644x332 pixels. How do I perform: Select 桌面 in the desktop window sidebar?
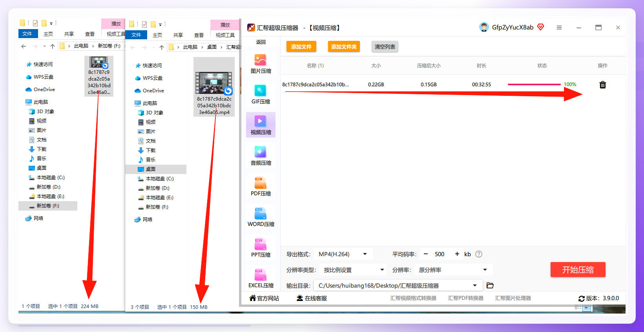coord(156,169)
